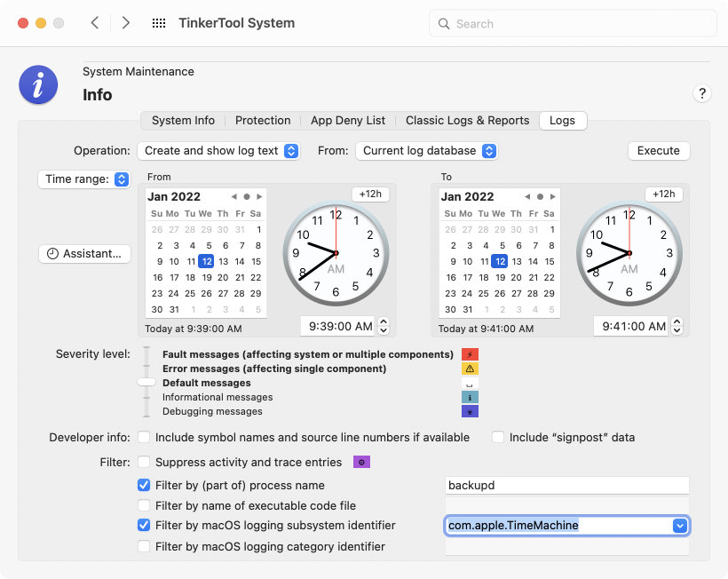Screen dimensions: 728x579
Task: Go to next month in From calendar
Action: pos(259,197)
